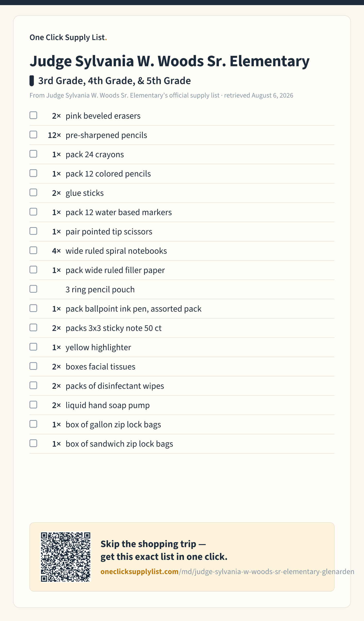Check packs of disinfectant wipes box
This screenshot has height=621, width=364.
click(x=33, y=385)
